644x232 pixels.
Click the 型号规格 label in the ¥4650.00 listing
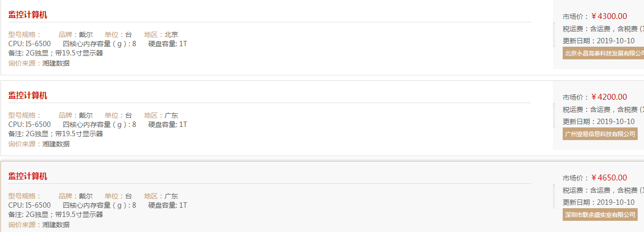click(x=25, y=196)
